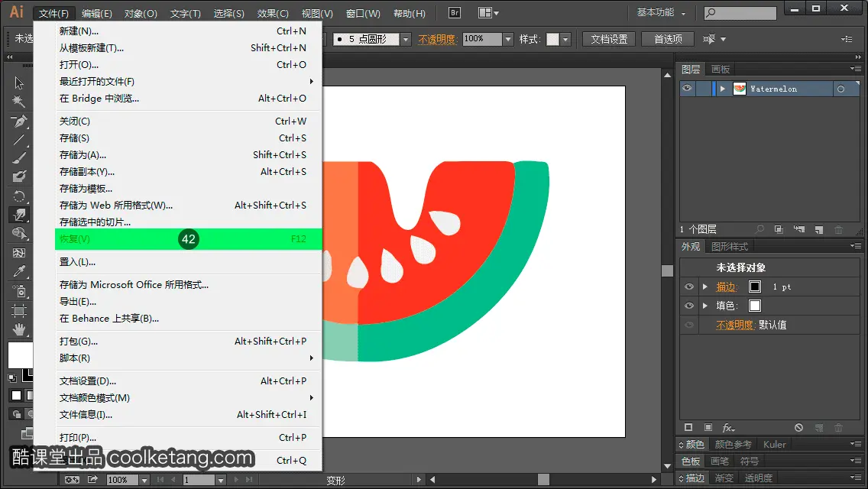Open the fx effects menu in Appearance panel
Screen dimensions: 868x489
(x=728, y=428)
